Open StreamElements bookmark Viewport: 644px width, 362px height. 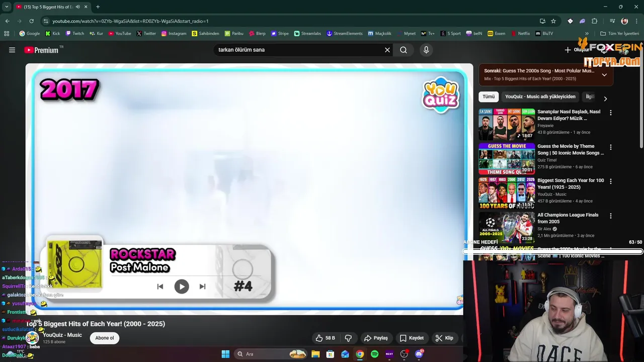344,33
